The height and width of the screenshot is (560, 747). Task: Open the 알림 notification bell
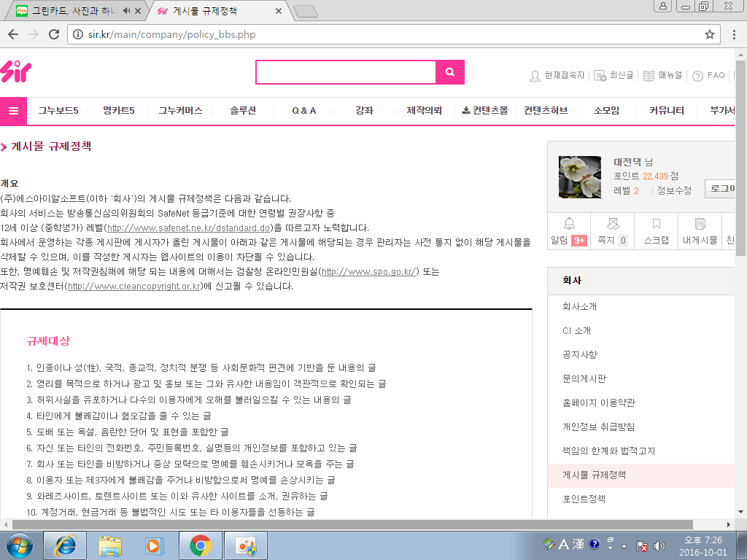tap(569, 224)
